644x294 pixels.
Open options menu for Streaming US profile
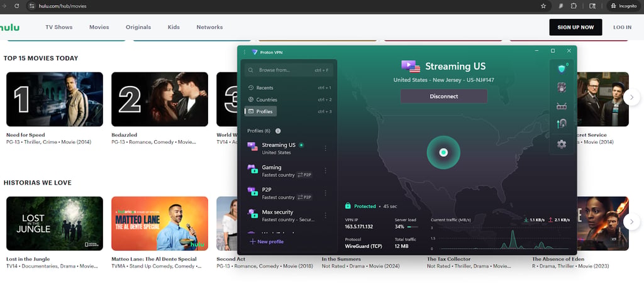coord(325,148)
